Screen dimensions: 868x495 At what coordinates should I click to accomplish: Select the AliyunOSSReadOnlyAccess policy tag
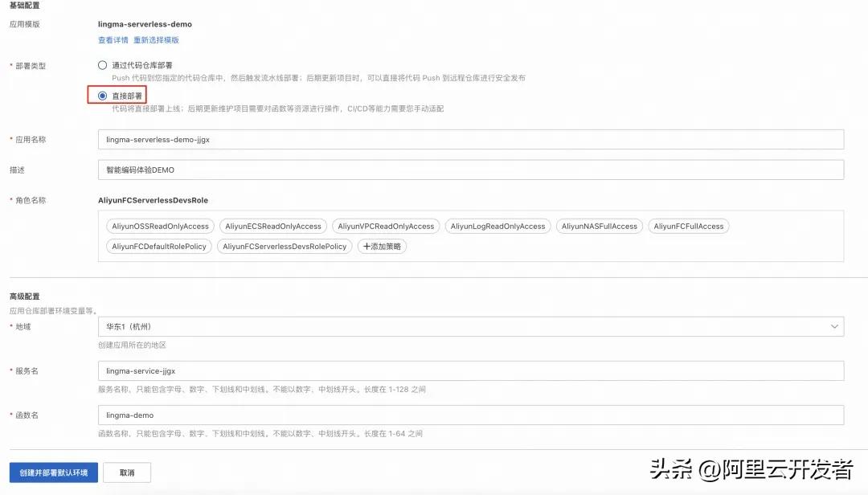point(158,226)
